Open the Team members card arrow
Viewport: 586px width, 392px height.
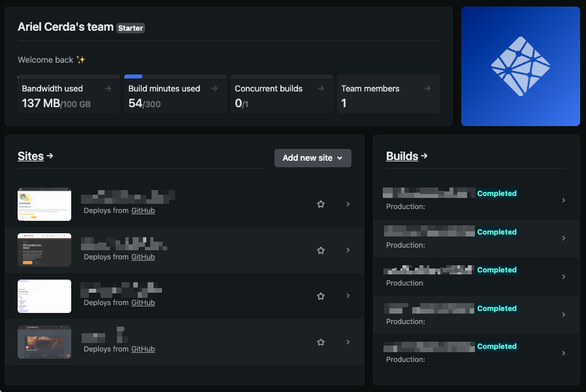click(x=427, y=89)
